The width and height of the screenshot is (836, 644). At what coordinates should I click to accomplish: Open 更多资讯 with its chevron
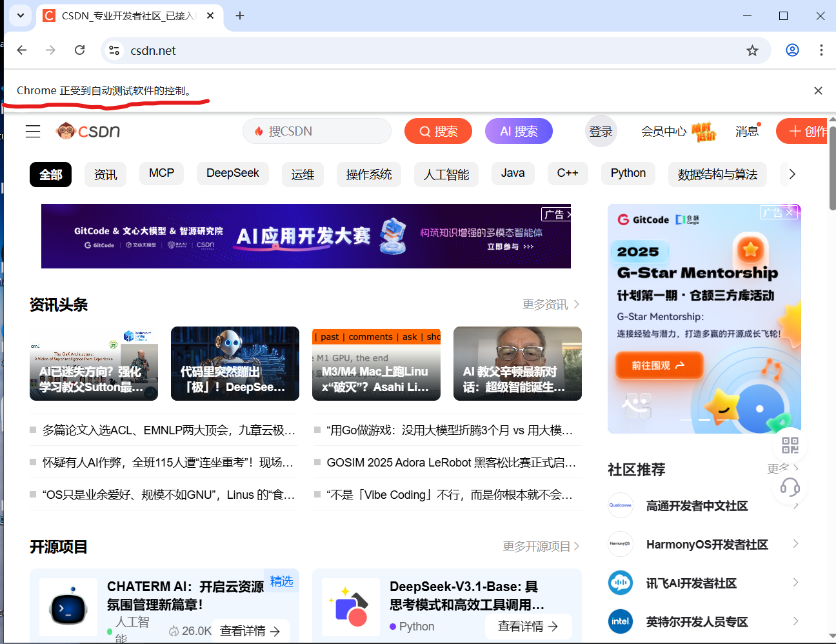click(x=550, y=304)
